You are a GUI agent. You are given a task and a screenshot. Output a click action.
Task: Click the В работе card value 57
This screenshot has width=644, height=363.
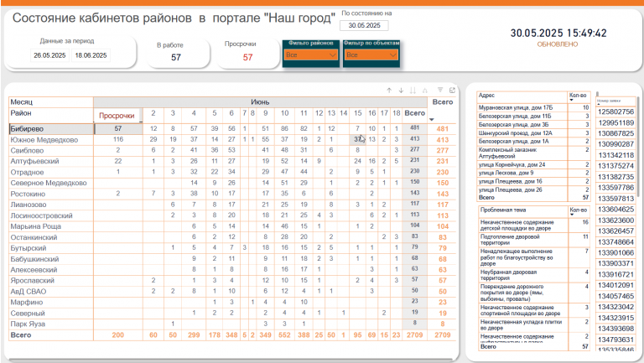pos(176,58)
